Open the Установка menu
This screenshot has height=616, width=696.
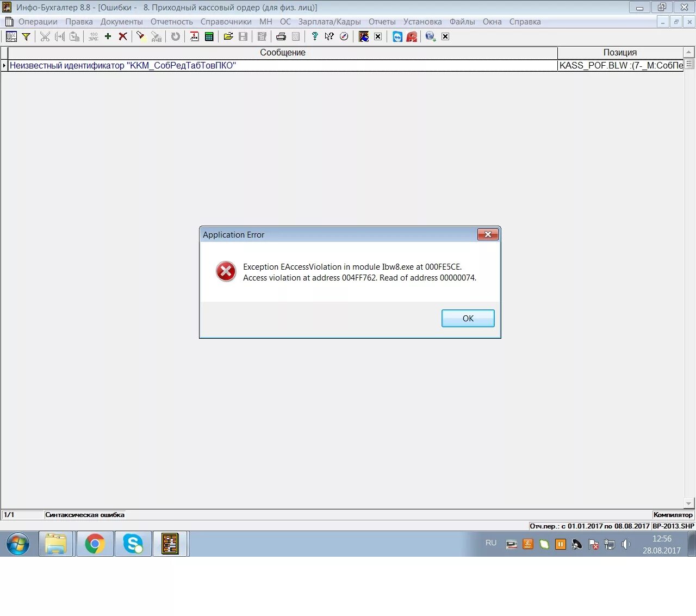(422, 22)
